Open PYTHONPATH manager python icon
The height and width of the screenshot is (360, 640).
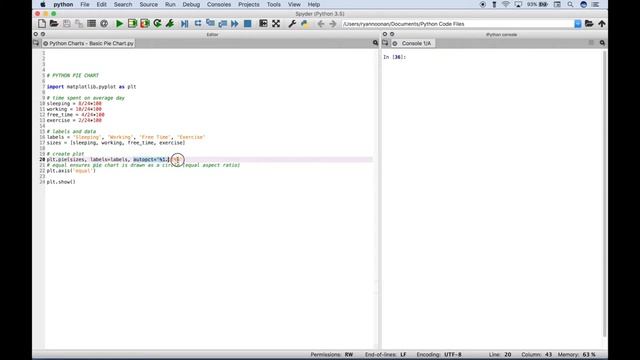point(304,24)
